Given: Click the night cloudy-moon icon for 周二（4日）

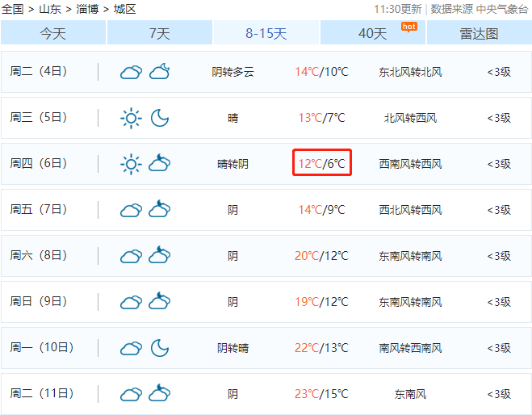Looking at the screenshot, I should 160,71.
